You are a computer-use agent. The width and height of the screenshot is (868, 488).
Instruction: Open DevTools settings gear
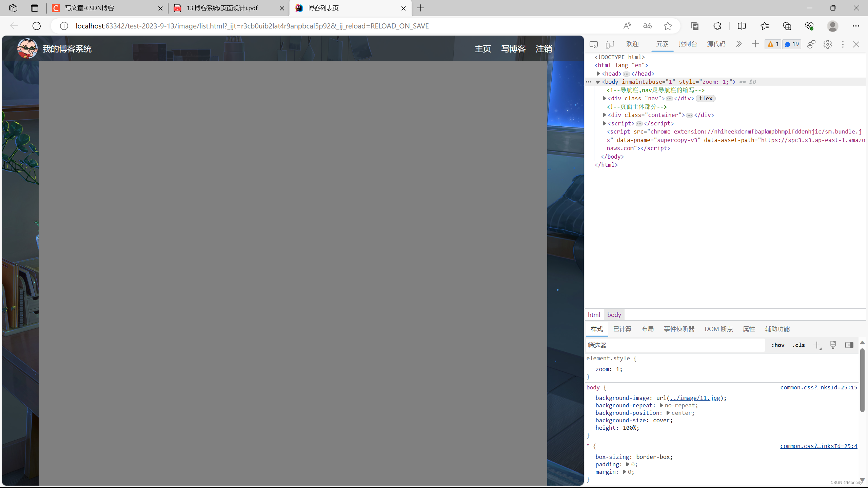pos(828,44)
